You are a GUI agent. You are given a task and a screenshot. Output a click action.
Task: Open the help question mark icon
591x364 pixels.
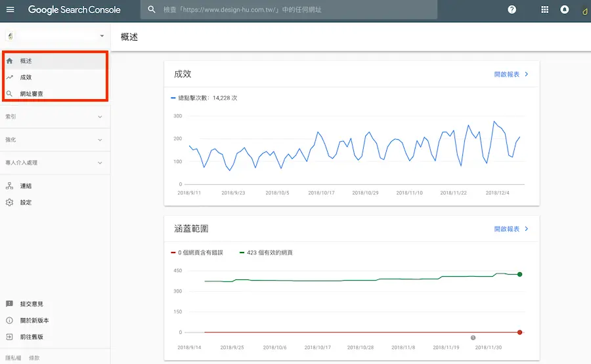pyautogui.click(x=512, y=10)
